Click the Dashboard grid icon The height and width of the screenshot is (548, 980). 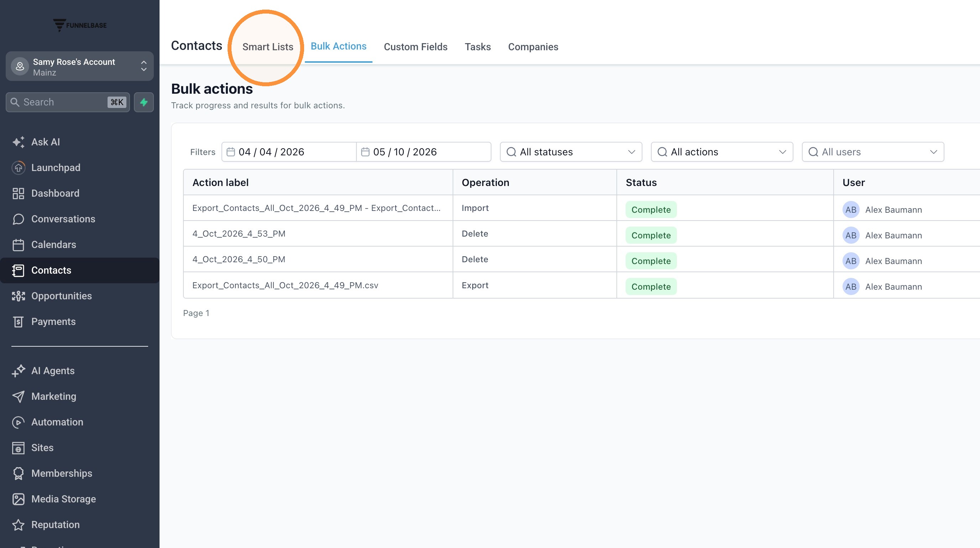coord(18,193)
